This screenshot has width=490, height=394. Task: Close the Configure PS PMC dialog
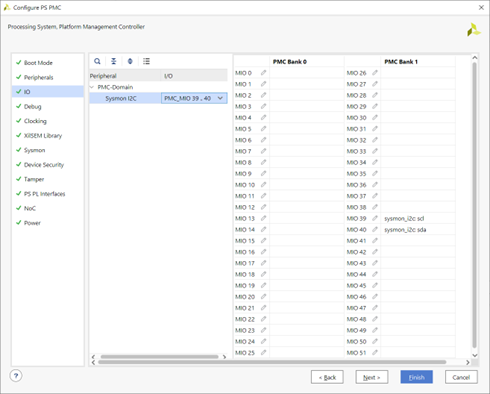tap(481, 7)
